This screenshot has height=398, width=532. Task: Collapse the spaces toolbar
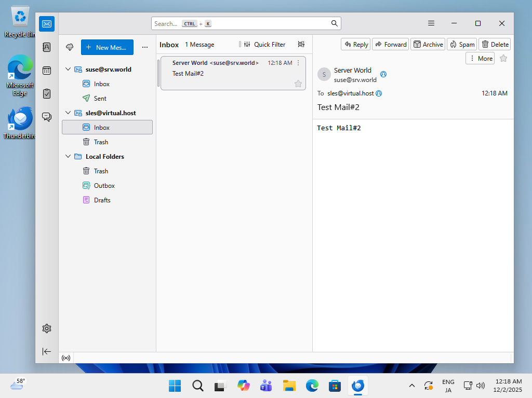tap(47, 351)
